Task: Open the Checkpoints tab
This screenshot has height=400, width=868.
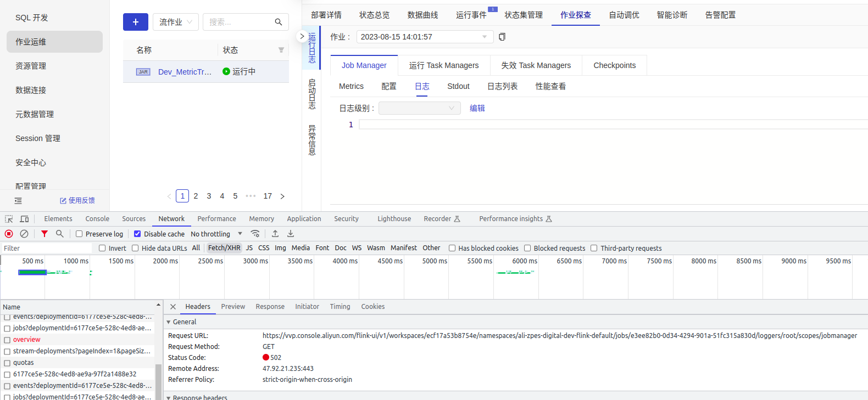Action: (615, 65)
